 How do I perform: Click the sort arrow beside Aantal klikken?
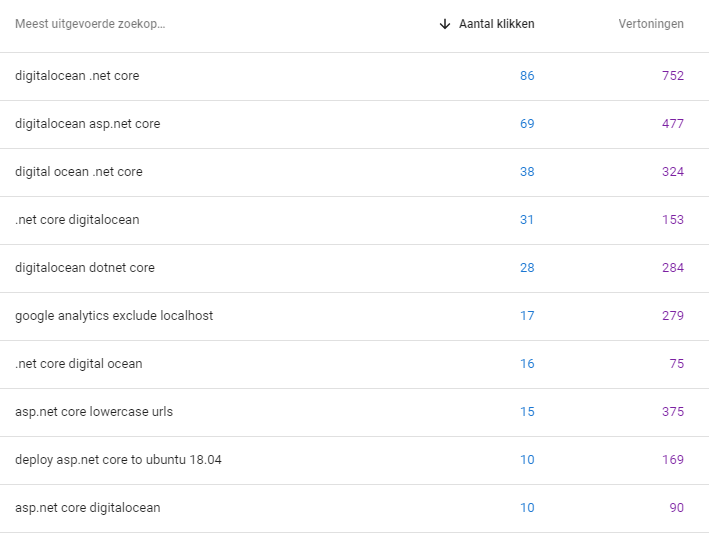coord(445,24)
